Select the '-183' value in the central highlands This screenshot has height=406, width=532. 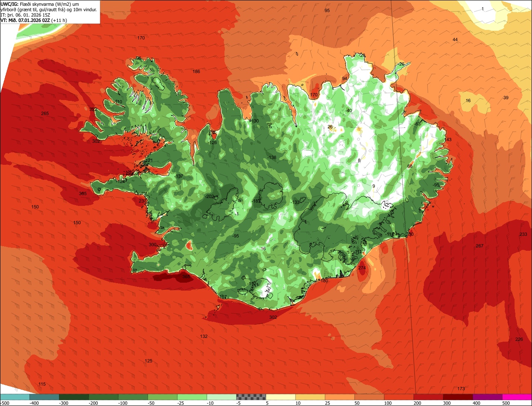[256, 201]
